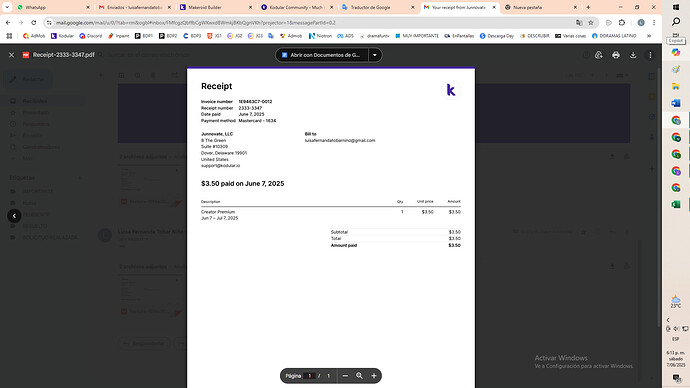Open the tab search dropdown
The height and width of the screenshot is (388, 690).
(x=7, y=7)
